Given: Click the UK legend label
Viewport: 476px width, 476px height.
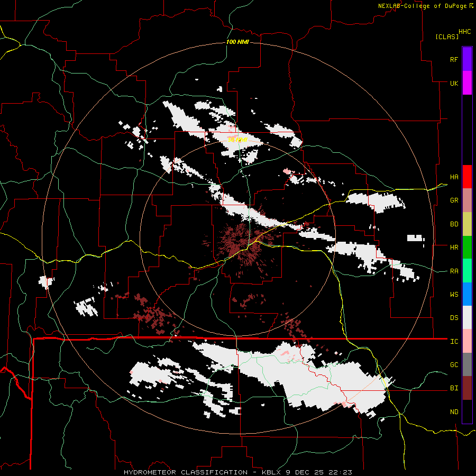Looking at the screenshot, I should point(454,83).
